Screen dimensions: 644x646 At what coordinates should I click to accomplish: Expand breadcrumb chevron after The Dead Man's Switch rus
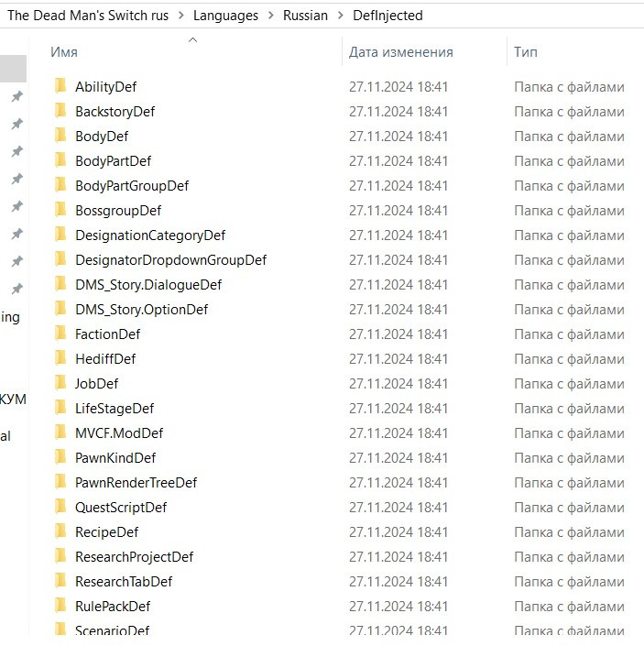[x=181, y=16]
